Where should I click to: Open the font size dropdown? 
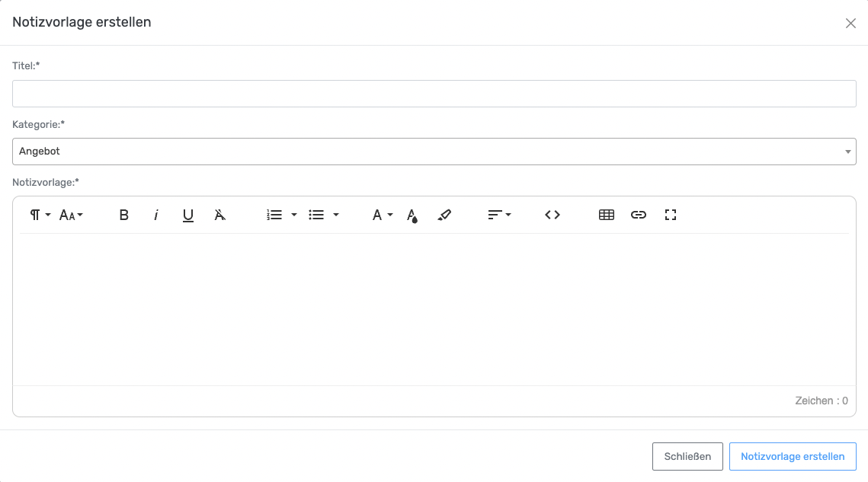point(71,215)
